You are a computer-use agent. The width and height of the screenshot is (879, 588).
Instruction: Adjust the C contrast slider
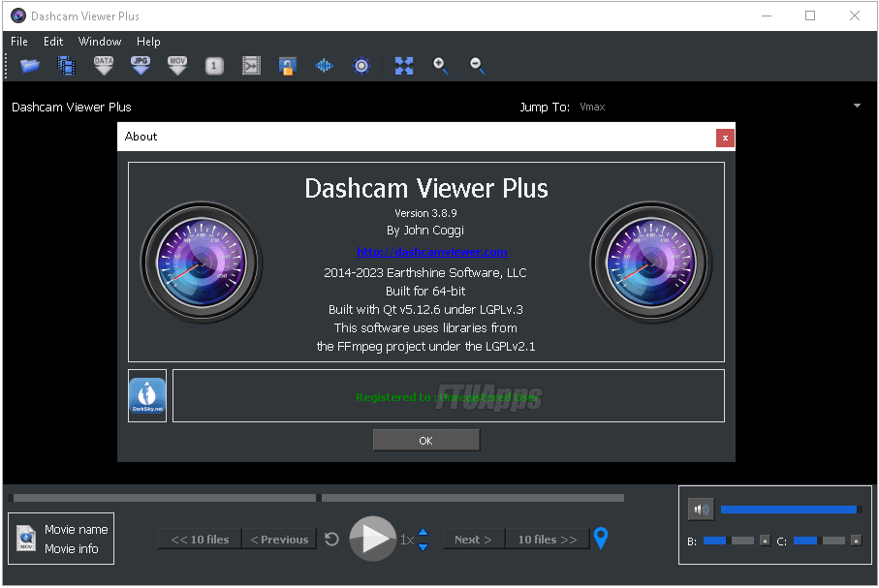[x=819, y=541]
